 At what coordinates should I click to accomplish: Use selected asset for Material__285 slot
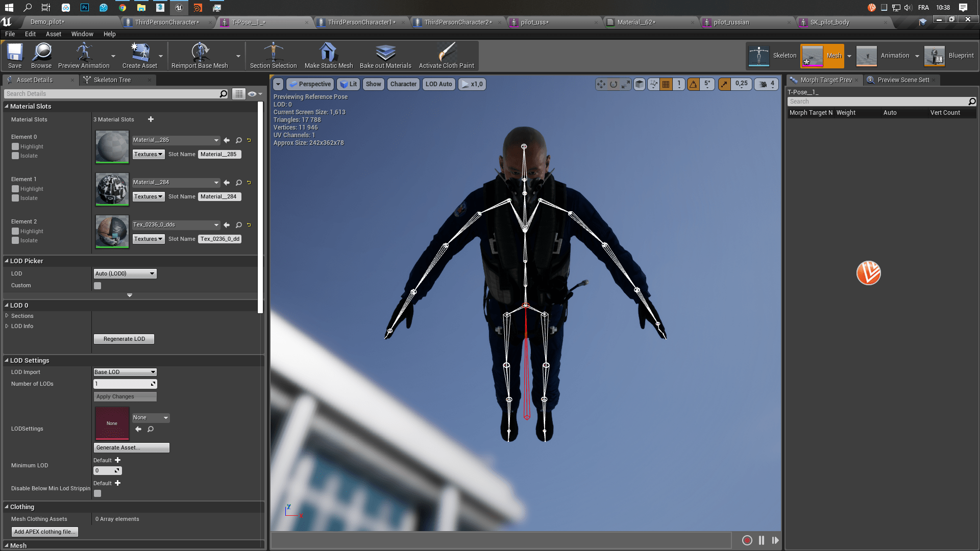(227, 140)
